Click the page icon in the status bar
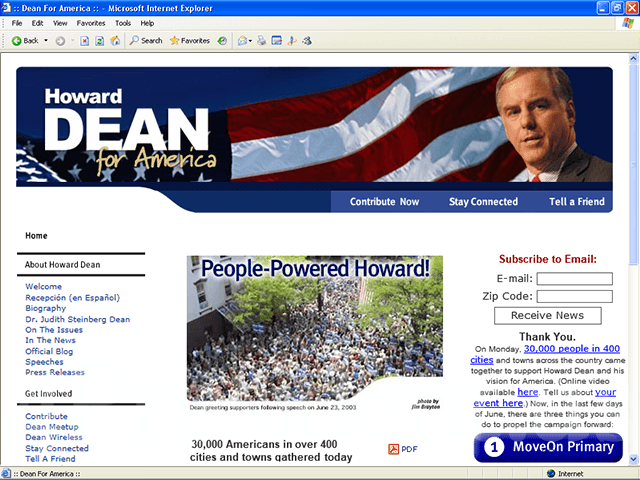The height and width of the screenshot is (480, 640). 6,473
